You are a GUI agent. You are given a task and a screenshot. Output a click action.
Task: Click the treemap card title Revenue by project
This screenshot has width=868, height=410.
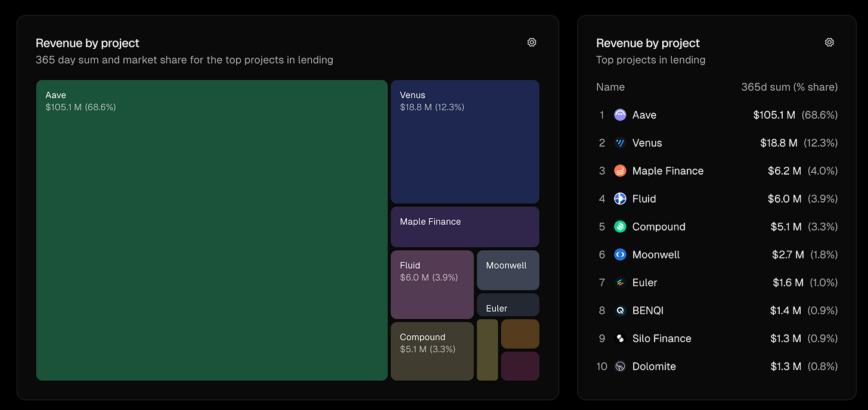click(x=88, y=43)
